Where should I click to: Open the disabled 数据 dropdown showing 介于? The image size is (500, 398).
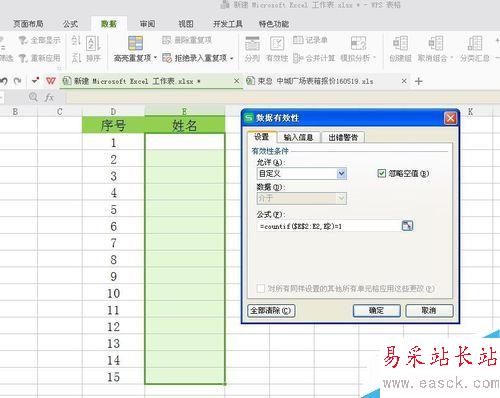click(302, 198)
